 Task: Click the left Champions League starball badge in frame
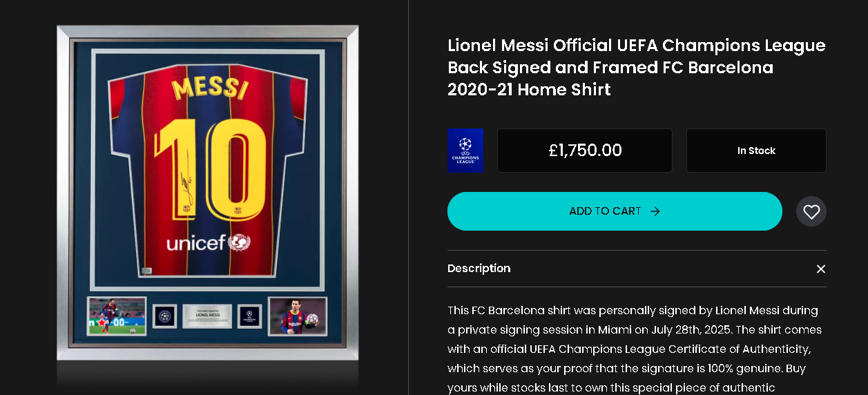pos(164,316)
